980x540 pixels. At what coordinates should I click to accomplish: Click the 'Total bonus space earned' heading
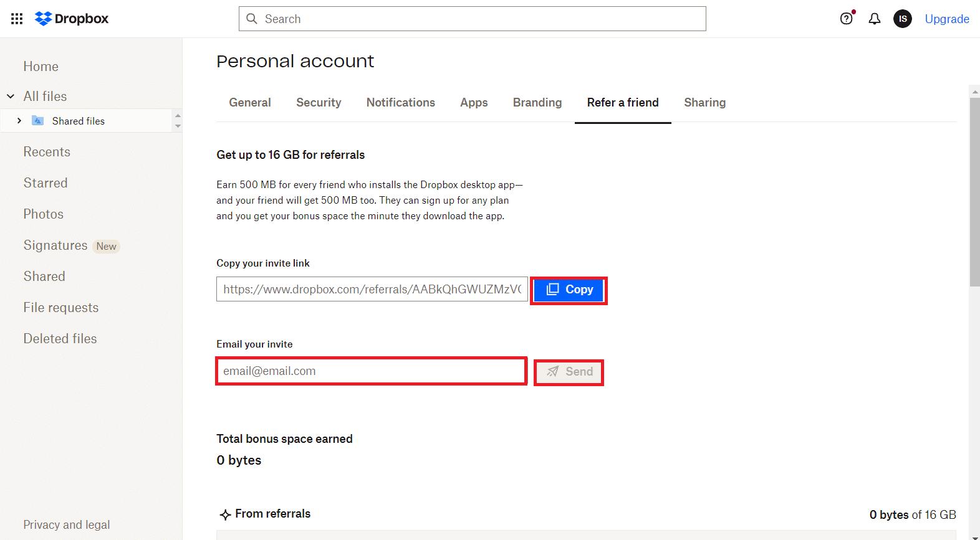tap(284, 439)
